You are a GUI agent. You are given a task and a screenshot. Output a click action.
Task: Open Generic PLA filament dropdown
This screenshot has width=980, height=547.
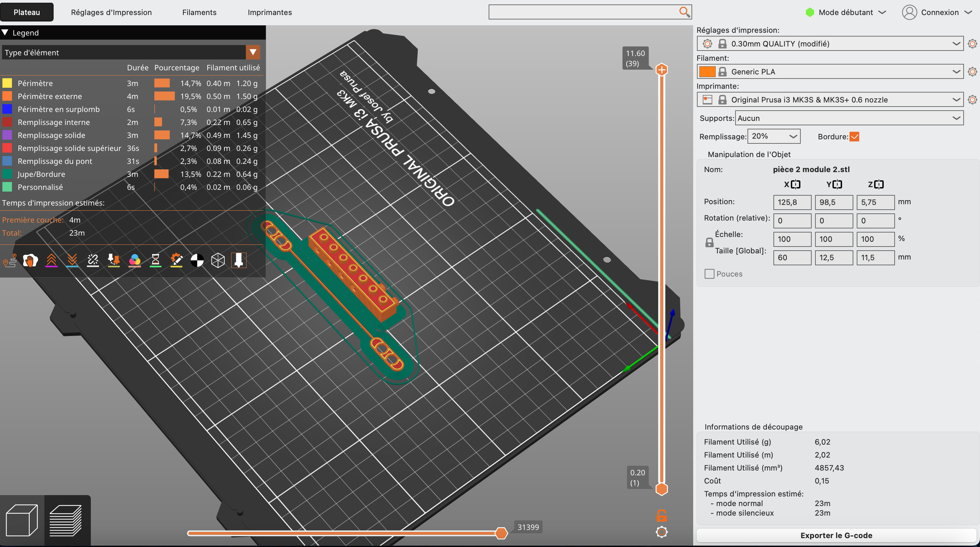830,71
